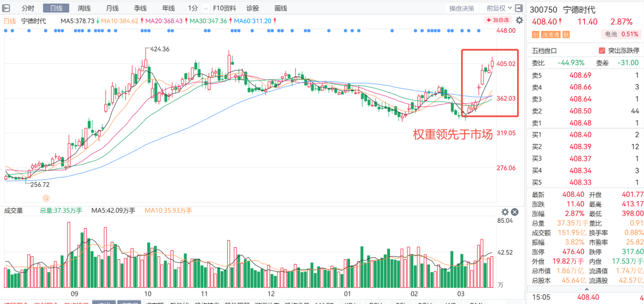Click the 融 badge

click(565, 35)
